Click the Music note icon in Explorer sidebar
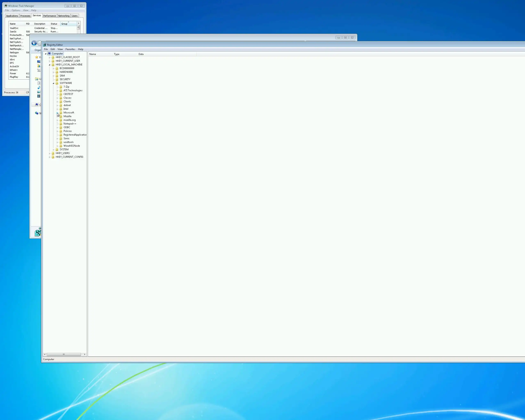Viewport: 525px width, 420px height. point(39,87)
